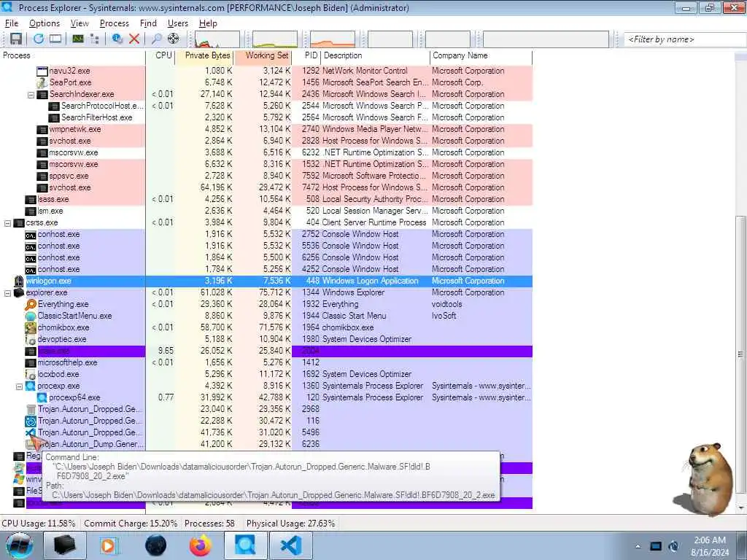
Task: Click the explorer.exe process icon
Action: (18, 293)
